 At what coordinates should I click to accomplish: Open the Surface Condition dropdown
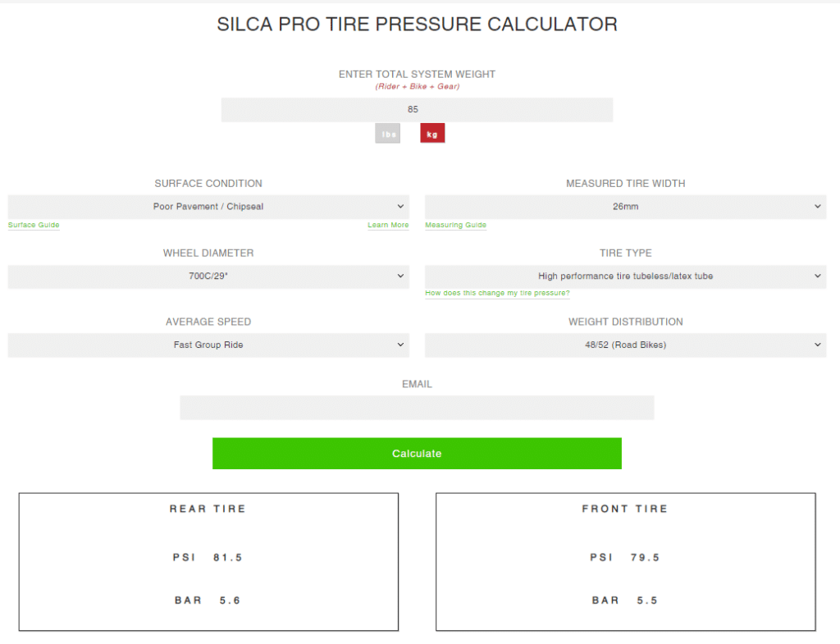point(208,206)
